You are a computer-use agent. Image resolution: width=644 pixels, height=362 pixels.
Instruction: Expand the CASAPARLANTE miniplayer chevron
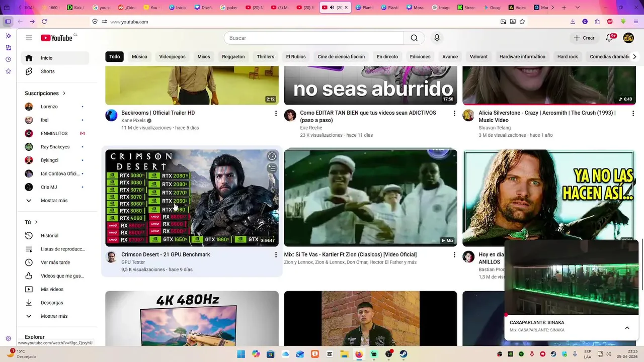627,328
